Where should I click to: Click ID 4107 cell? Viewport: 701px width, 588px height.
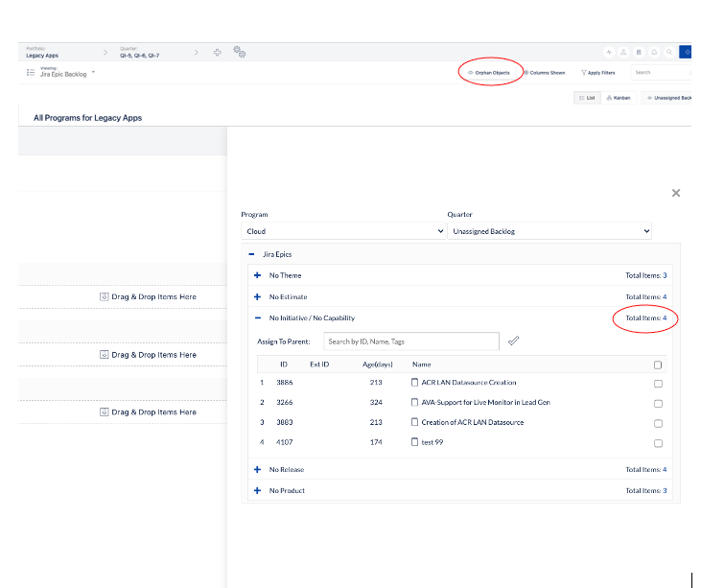285,442
